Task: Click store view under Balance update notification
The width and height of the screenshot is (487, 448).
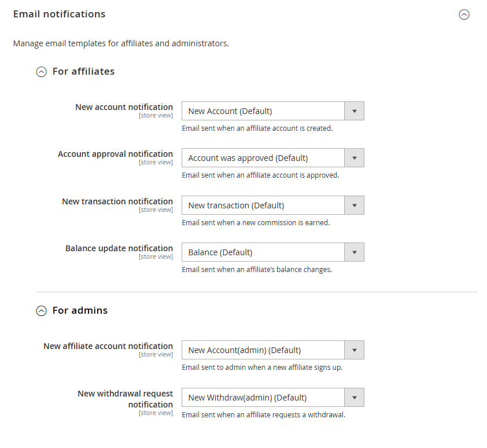Action: [x=156, y=256]
